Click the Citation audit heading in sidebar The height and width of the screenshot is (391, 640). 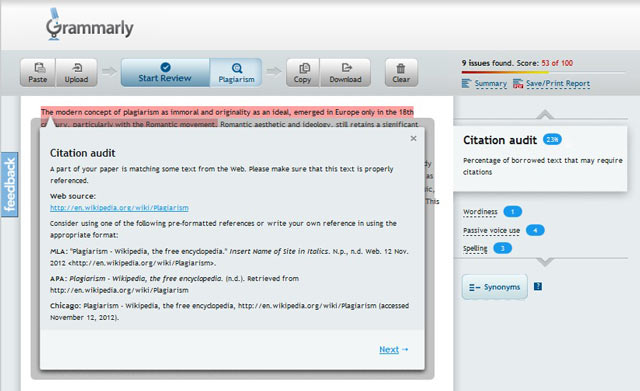pos(500,140)
